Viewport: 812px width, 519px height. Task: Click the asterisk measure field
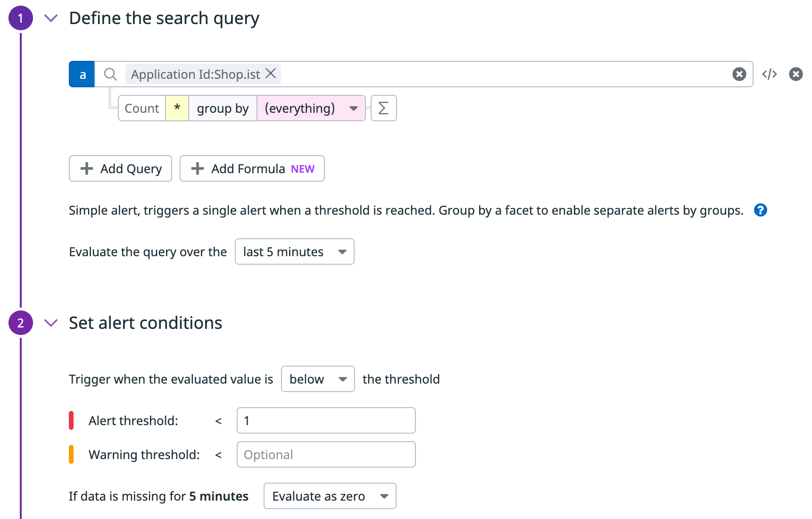coord(177,109)
